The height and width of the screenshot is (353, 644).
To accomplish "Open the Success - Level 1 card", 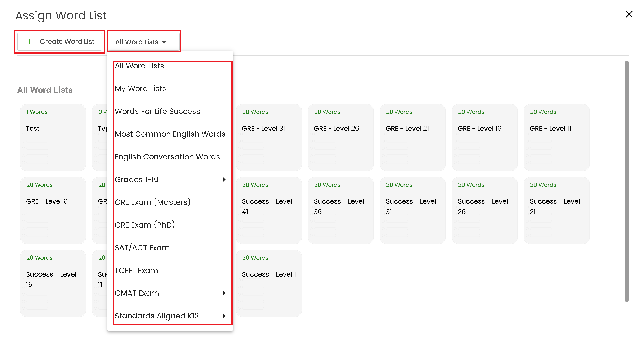I will click(x=268, y=283).
